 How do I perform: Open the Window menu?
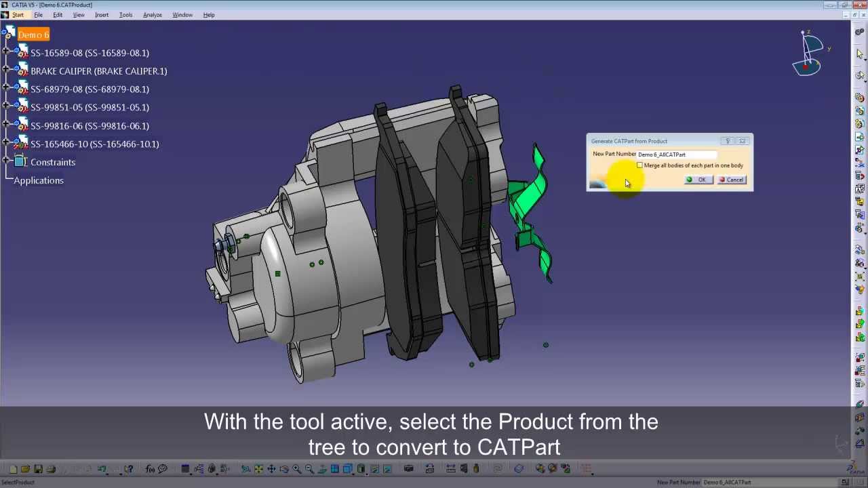click(182, 15)
